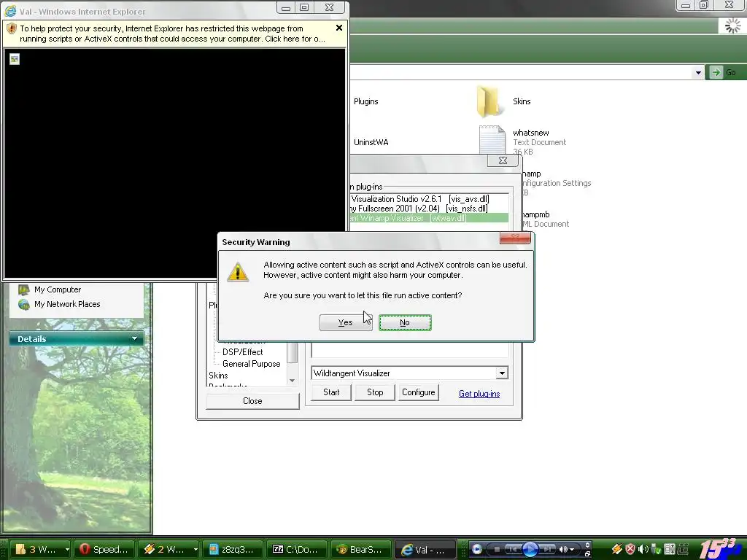Click the Winamp lightning tray icon

pyautogui.click(x=617, y=550)
